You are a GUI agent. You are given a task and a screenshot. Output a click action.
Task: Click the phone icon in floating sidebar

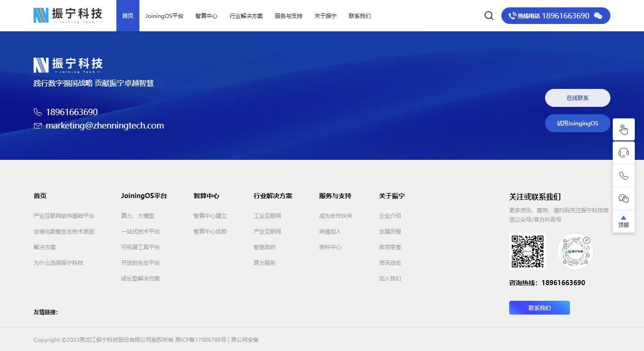click(x=623, y=175)
